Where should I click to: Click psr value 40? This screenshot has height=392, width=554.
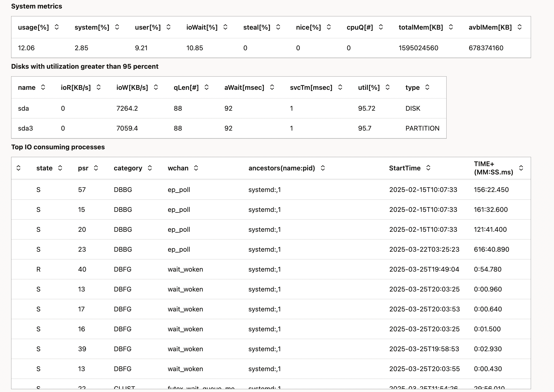pos(82,269)
